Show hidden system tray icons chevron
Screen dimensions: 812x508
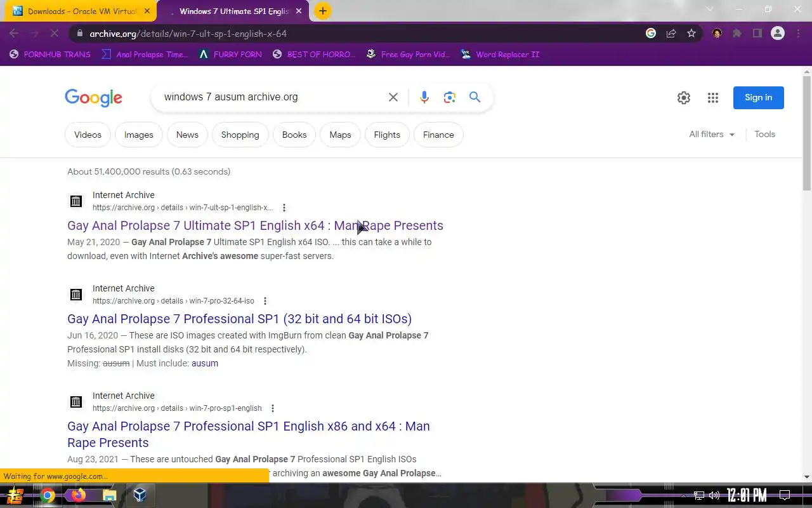[684, 495]
